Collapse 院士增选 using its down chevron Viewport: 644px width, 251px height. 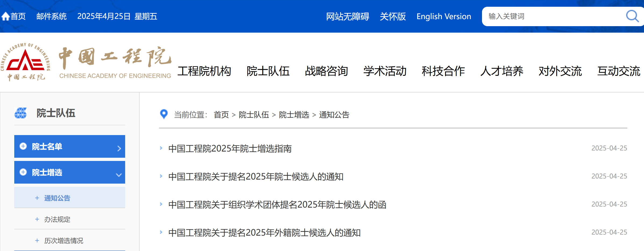tap(119, 175)
